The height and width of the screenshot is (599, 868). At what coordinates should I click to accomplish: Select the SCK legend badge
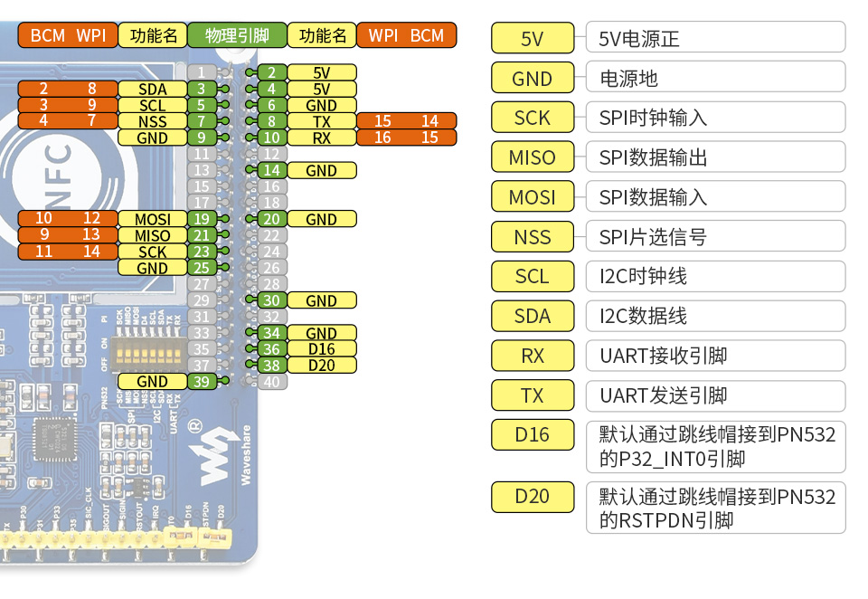click(532, 117)
